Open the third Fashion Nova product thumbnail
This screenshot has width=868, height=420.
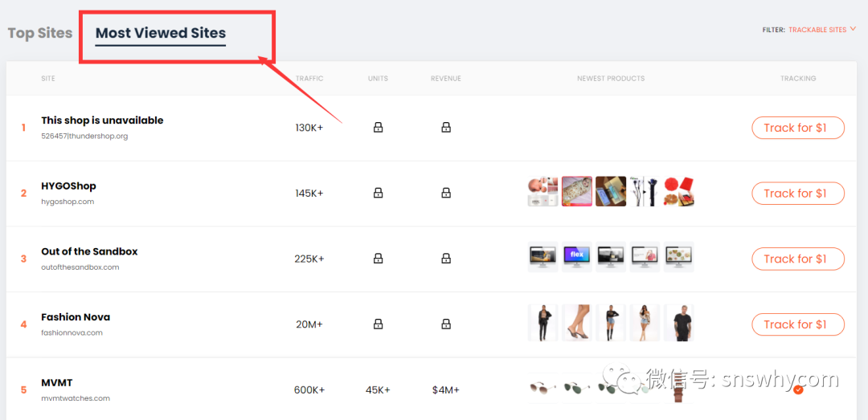(x=611, y=323)
